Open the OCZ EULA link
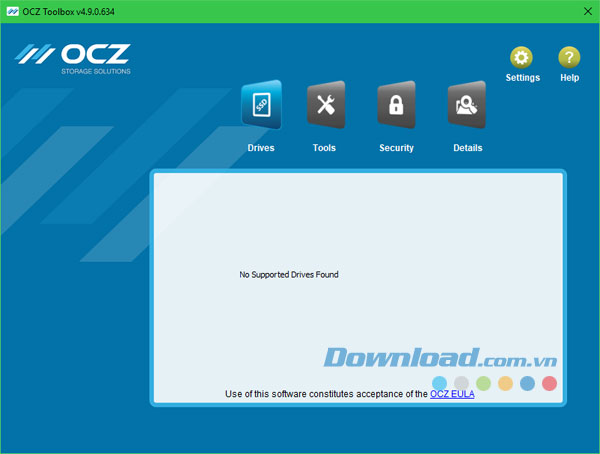 tap(452, 394)
